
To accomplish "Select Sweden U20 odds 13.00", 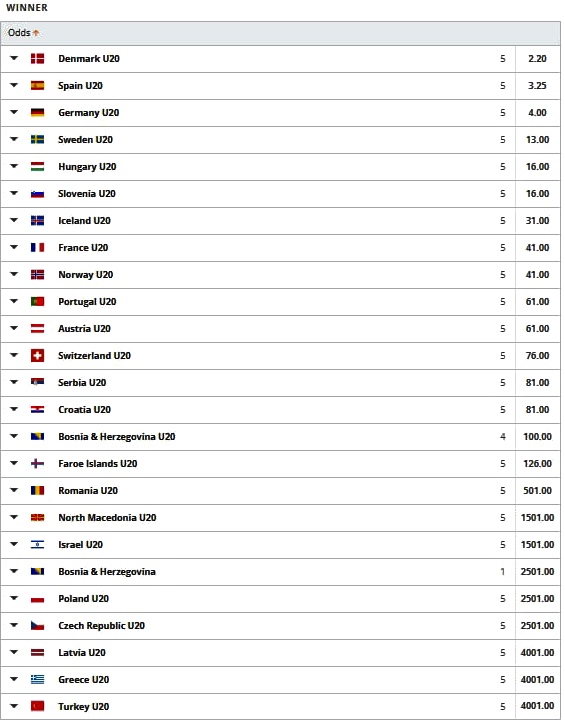I will point(537,140).
